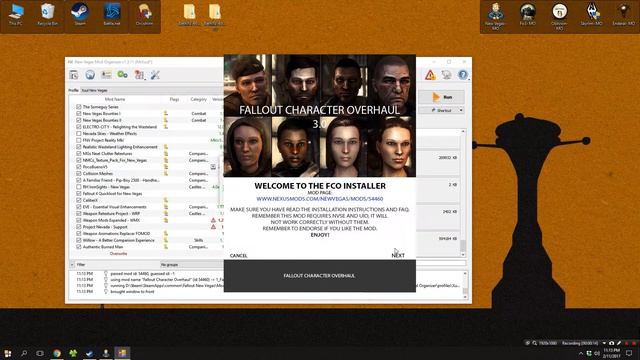This screenshot has width=640, height=360.
Task: Open Windows notification center icon
Action: pyautogui.click(x=629, y=353)
